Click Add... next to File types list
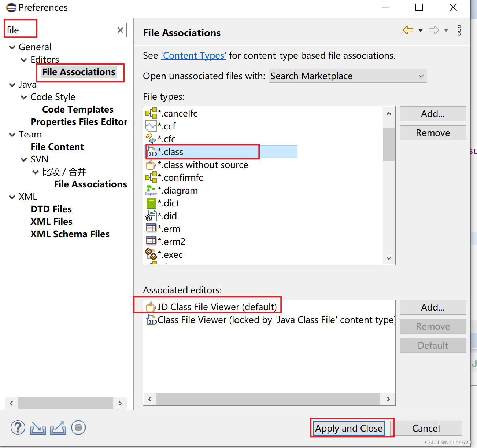 pyautogui.click(x=433, y=114)
